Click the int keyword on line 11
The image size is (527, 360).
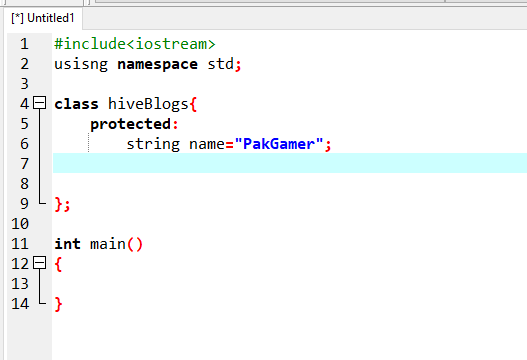pos(68,244)
